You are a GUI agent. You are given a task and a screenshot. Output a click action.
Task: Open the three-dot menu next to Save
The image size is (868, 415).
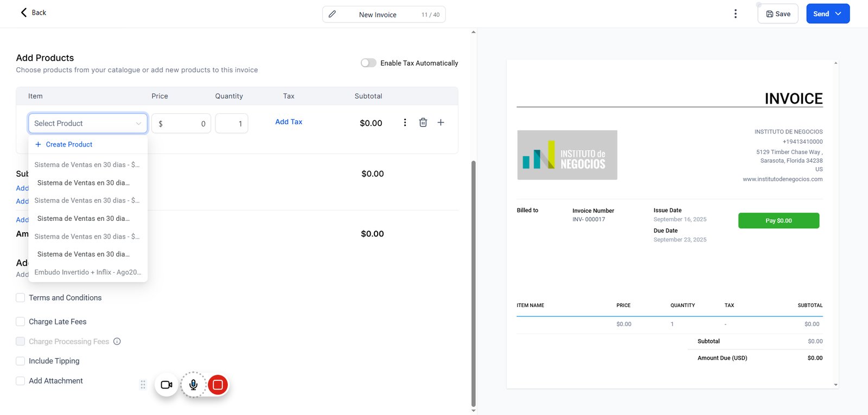coord(735,14)
